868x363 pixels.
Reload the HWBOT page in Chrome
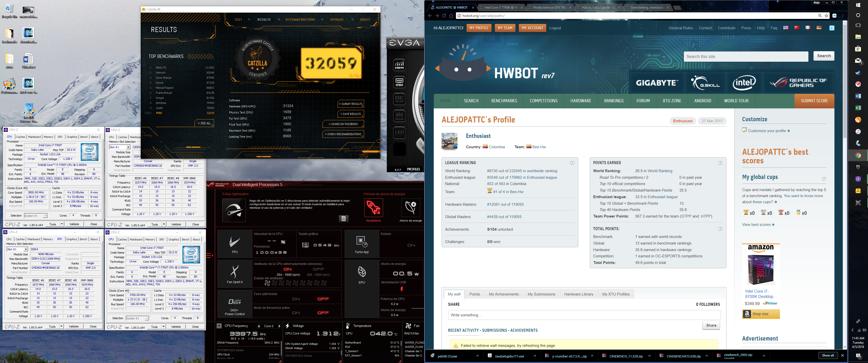(444, 16)
